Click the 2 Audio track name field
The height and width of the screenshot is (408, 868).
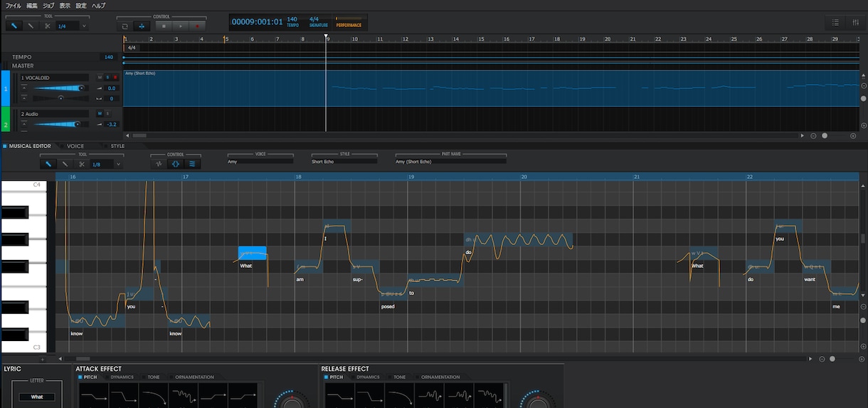click(54, 114)
